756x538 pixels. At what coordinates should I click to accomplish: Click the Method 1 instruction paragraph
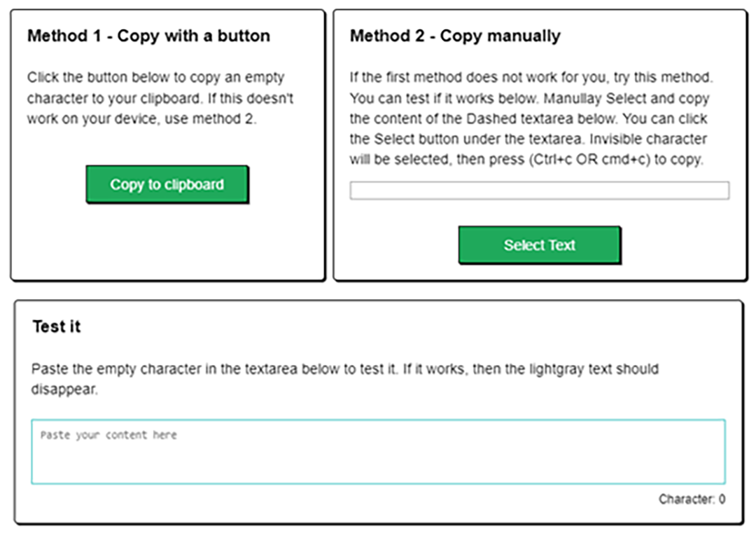tap(155, 98)
